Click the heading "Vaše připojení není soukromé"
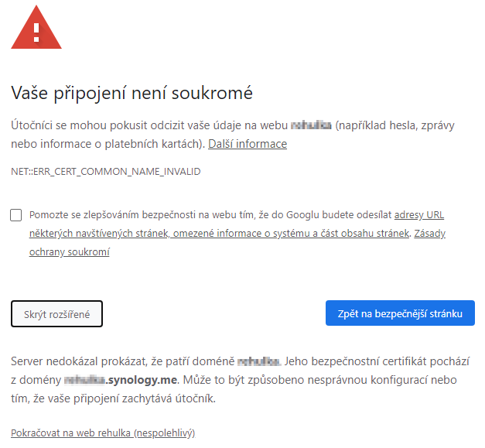Viewport: 485px width, 448px height. tap(132, 94)
